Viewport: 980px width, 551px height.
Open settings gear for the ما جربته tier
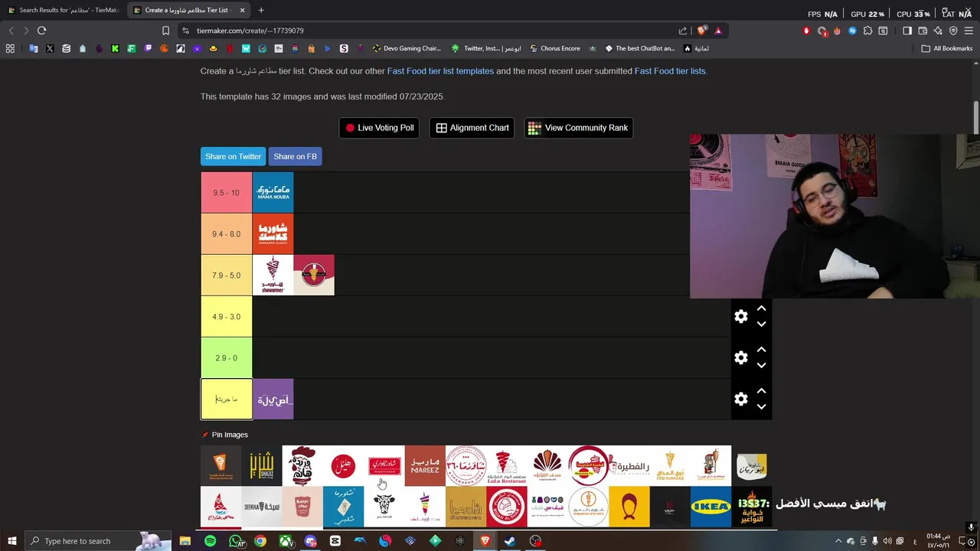(740, 399)
